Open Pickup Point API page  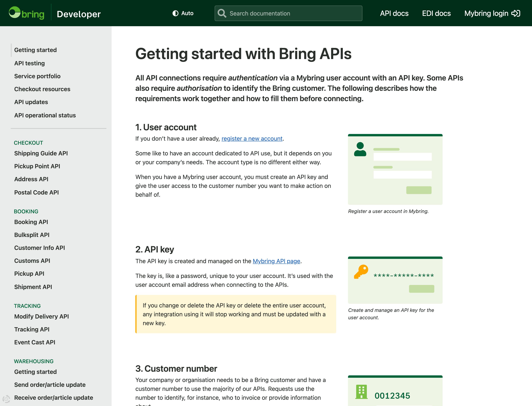[37, 166]
